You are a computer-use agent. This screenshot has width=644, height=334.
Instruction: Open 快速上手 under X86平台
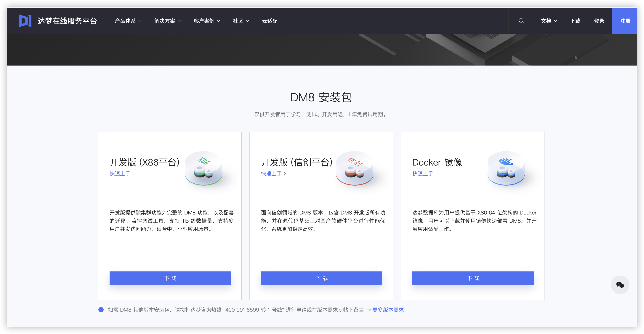[122, 173]
